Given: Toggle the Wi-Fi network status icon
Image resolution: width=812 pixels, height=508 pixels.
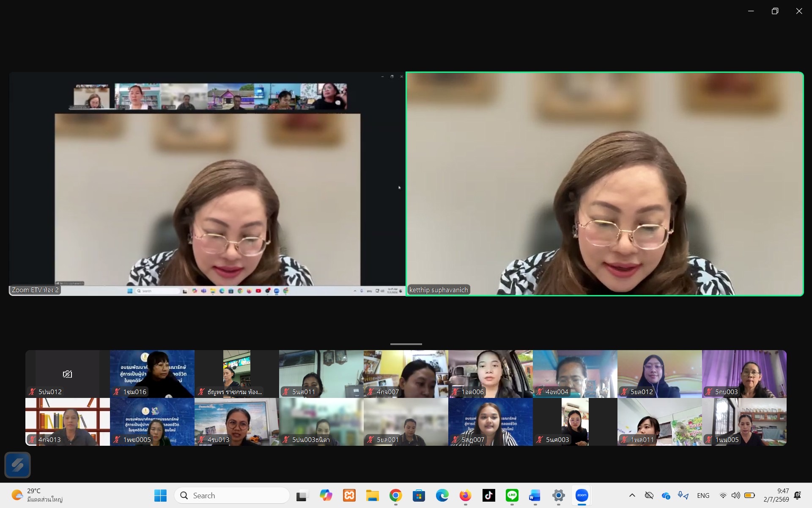Looking at the screenshot, I should (x=723, y=495).
